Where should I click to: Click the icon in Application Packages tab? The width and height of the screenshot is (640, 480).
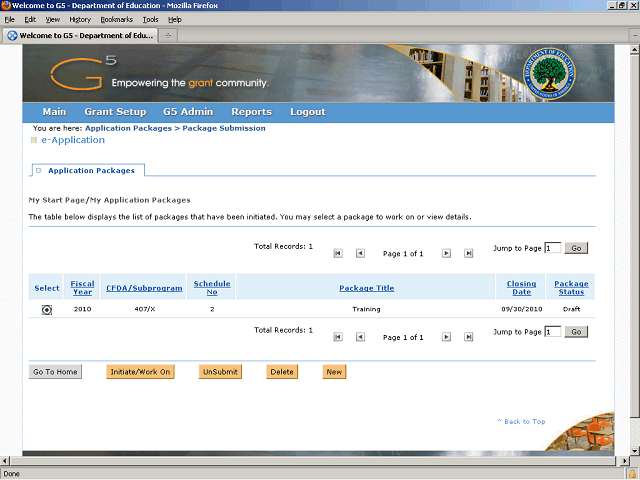pyautogui.click(x=39, y=171)
